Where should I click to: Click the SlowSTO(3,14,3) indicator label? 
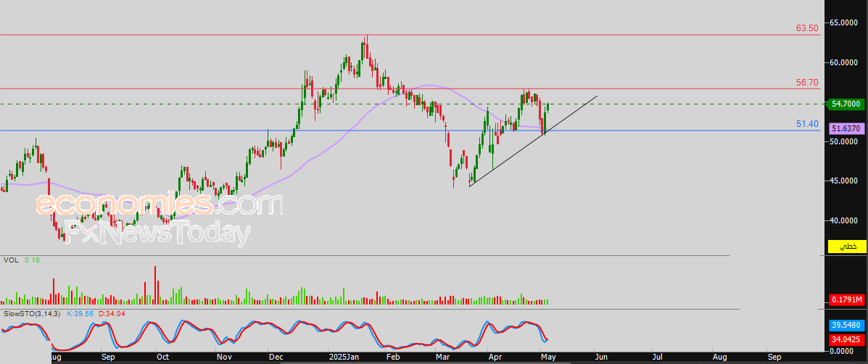[x=32, y=314]
